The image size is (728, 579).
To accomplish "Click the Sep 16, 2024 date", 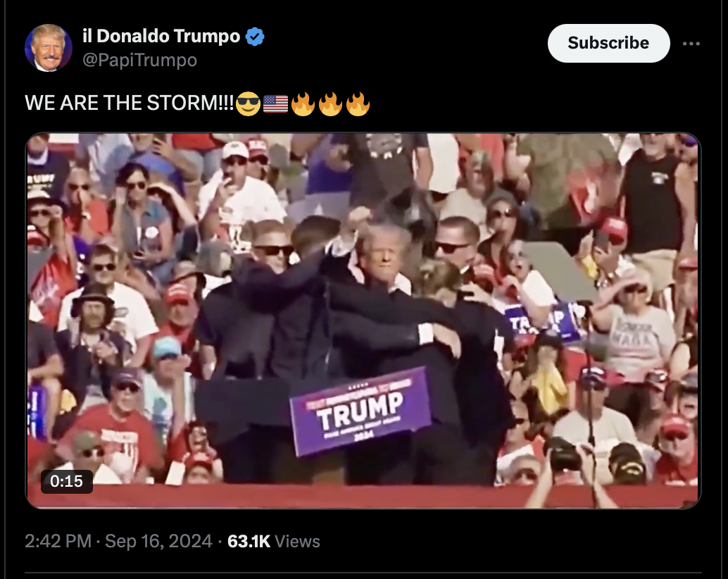I will (158, 542).
